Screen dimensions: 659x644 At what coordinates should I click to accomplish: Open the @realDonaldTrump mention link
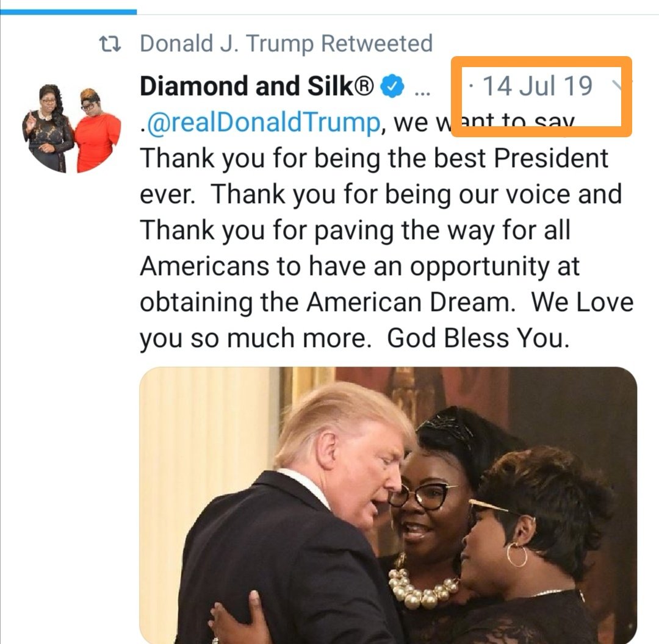262,122
